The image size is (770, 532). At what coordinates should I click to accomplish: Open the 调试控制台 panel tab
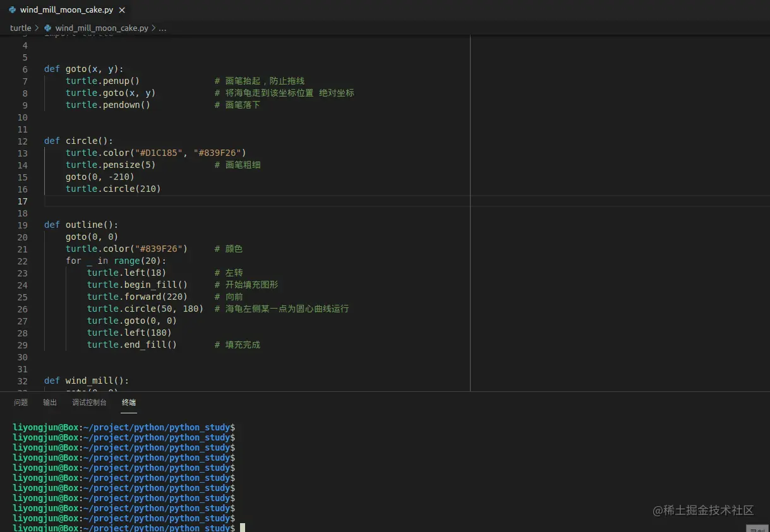tap(89, 403)
